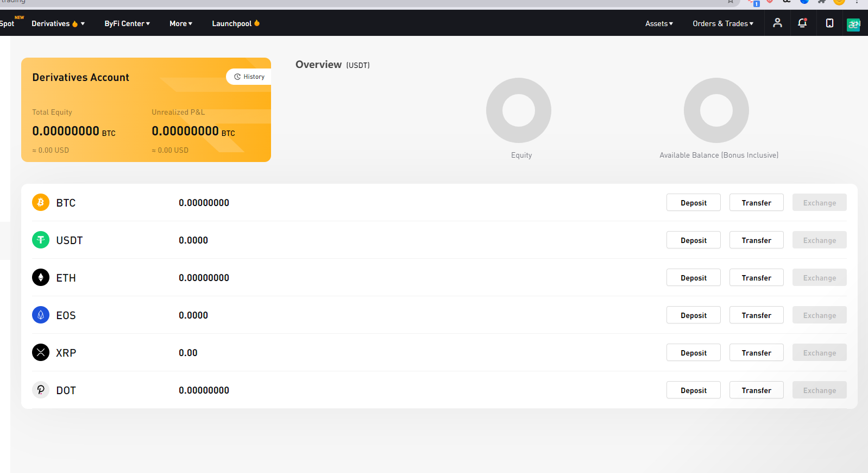The width and height of the screenshot is (868, 473).
Task: Select the "Derivatives Account" card title
Action: click(x=81, y=77)
